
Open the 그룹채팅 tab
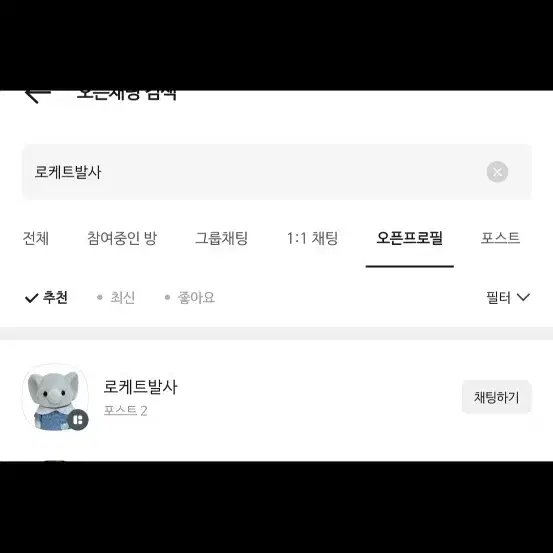tap(222, 238)
